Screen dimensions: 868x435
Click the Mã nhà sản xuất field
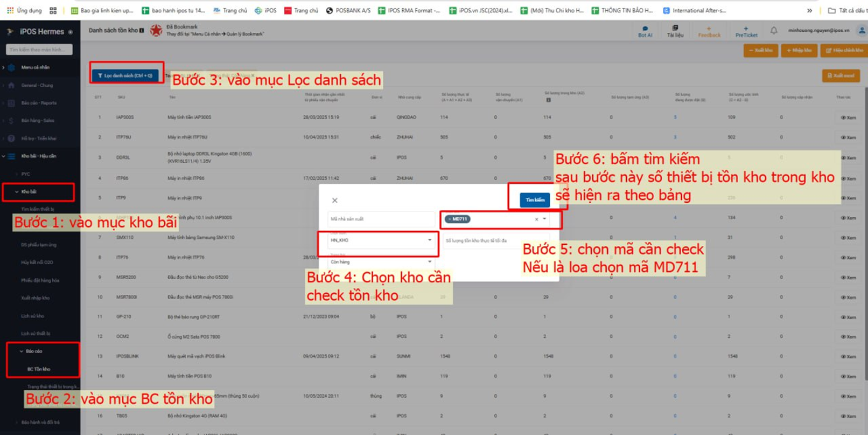(381, 219)
